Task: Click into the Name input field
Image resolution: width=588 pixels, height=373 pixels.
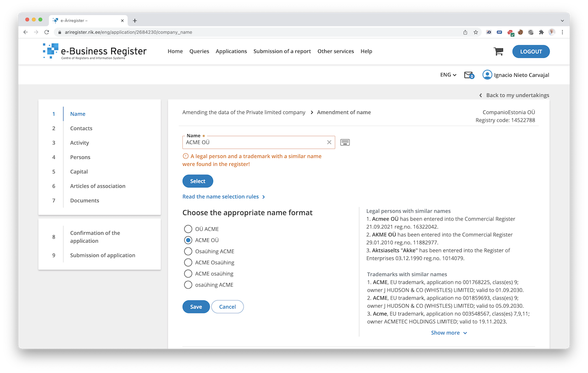Action: [x=253, y=142]
